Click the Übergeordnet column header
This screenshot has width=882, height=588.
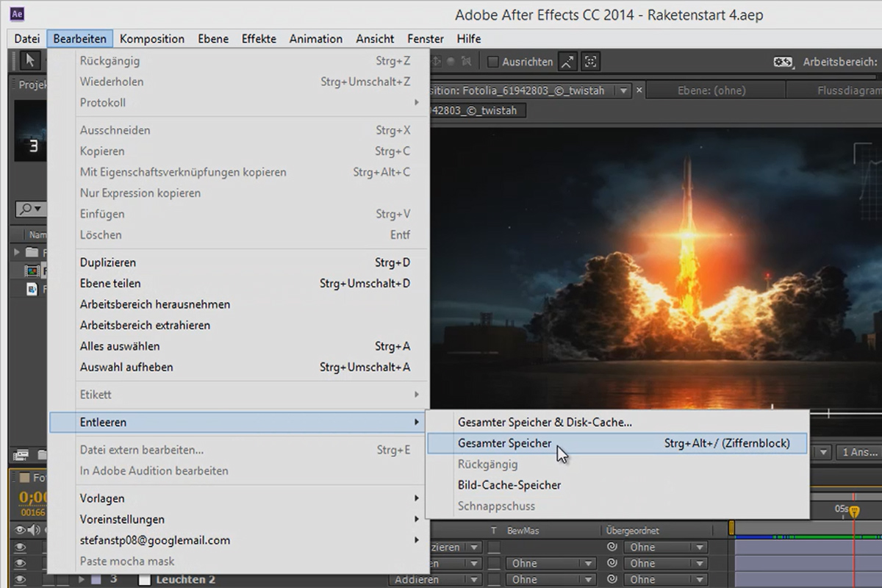[633, 531]
